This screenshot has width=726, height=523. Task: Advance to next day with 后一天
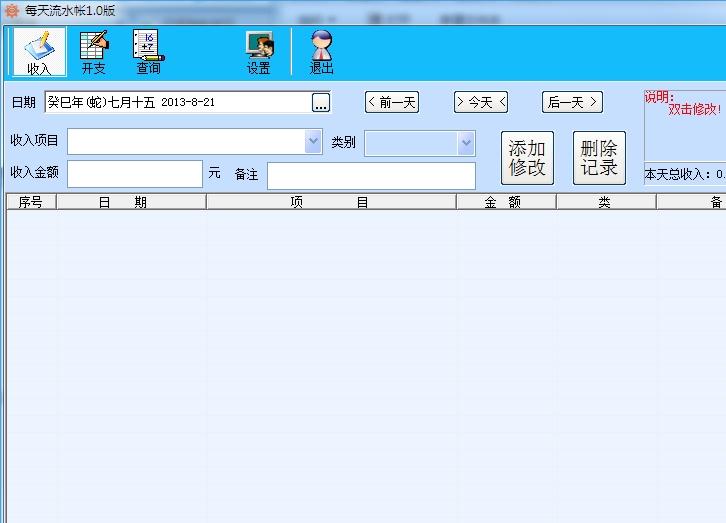[x=572, y=102]
